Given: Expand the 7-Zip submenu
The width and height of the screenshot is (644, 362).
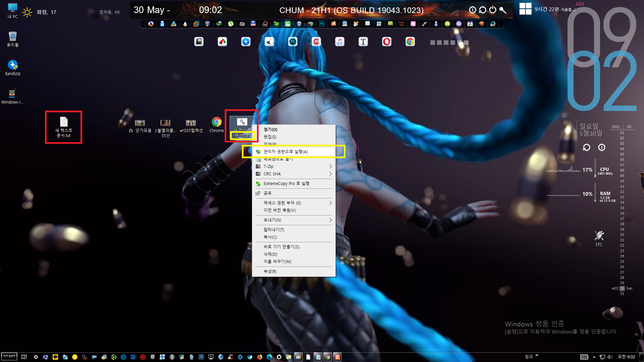Looking at the screenshot, I should pos(293,167).
